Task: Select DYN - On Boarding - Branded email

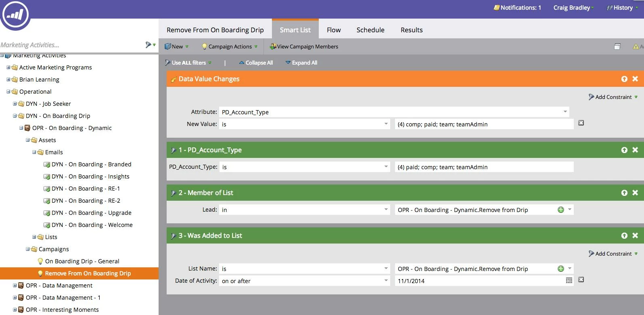Action: click(87, 164)
